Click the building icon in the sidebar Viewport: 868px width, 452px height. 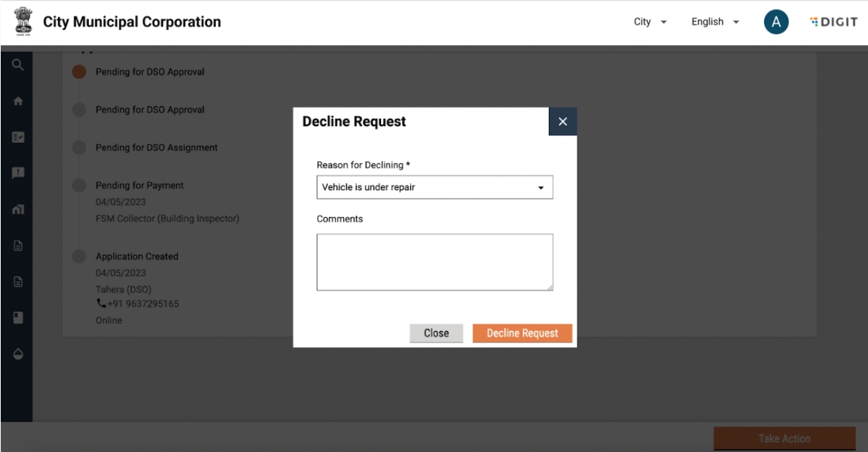pos(17,210)
